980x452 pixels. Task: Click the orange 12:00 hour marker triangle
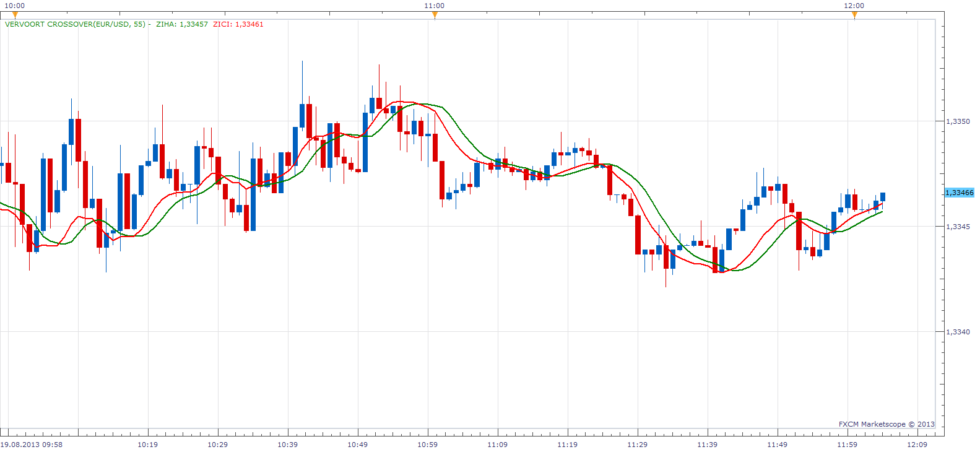point(854,15)
